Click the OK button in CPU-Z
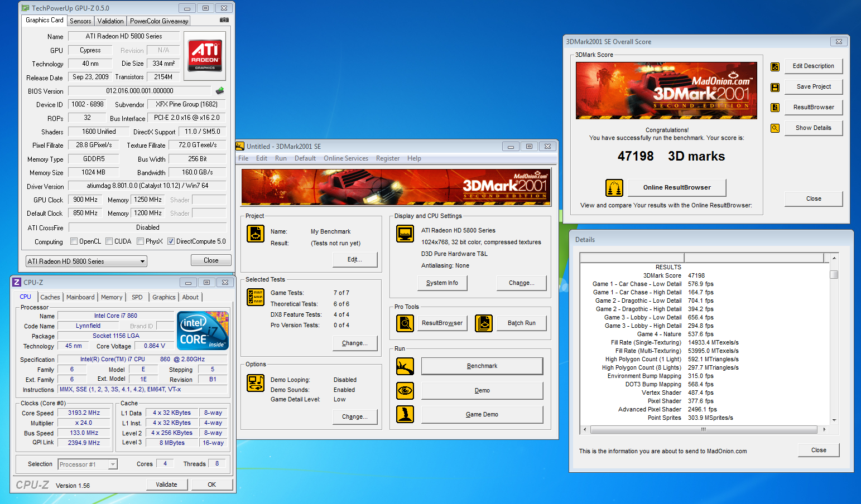Viewport: 861px width, 504px height. point(212,484)
